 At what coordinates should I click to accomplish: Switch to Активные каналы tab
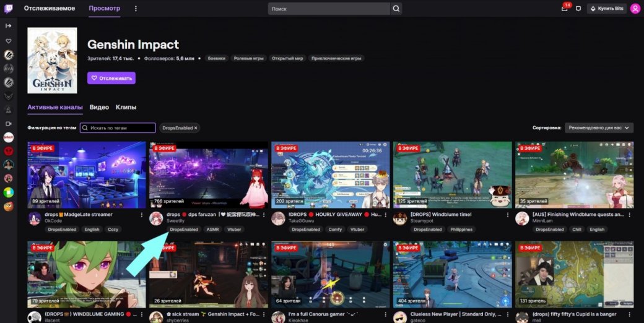click(x=55, y=107)
